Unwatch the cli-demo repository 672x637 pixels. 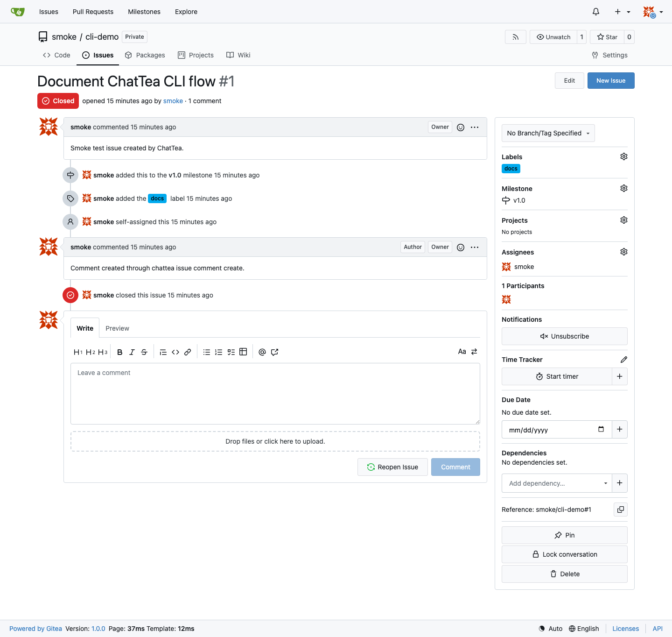click(x=553, y=37)
